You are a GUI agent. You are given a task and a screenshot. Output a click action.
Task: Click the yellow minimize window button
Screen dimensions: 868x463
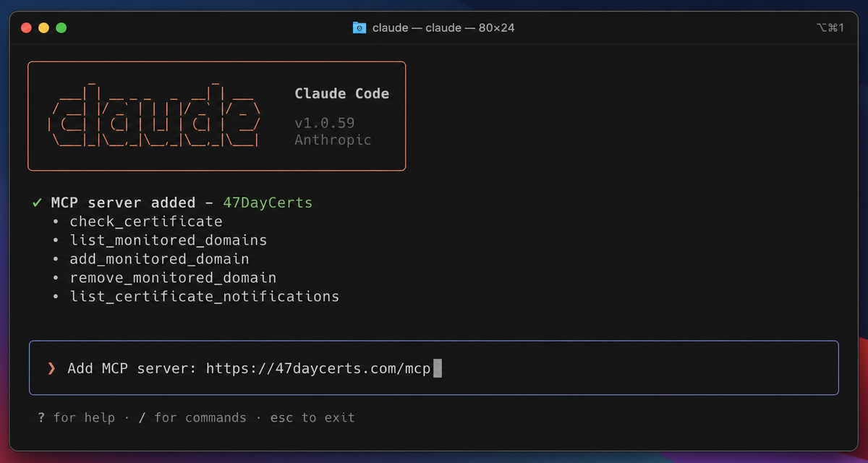(43, 28)
